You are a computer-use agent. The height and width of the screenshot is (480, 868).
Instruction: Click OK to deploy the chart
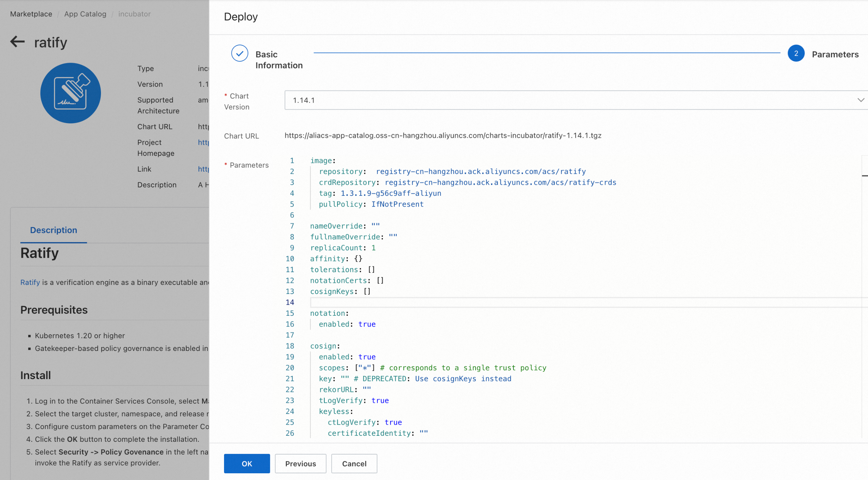247,464
